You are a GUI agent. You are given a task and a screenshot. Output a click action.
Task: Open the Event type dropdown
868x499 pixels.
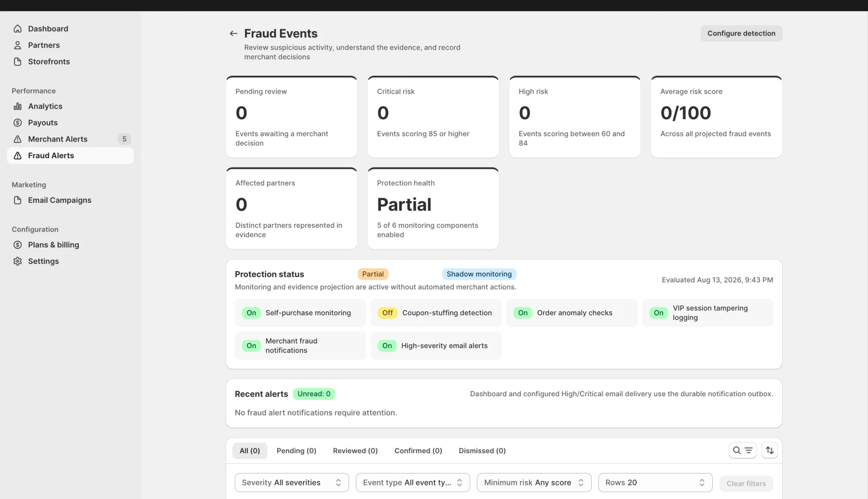coord(413,483)
